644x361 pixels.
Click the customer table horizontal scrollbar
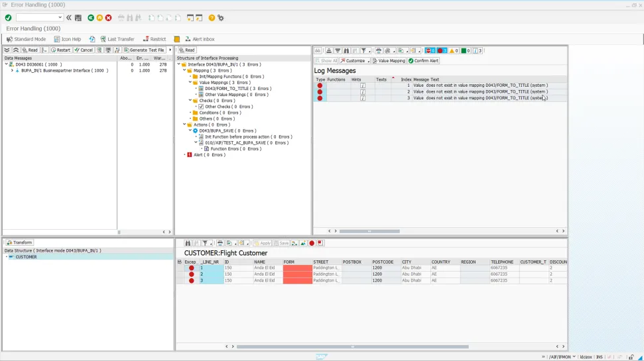coord(352,346)
